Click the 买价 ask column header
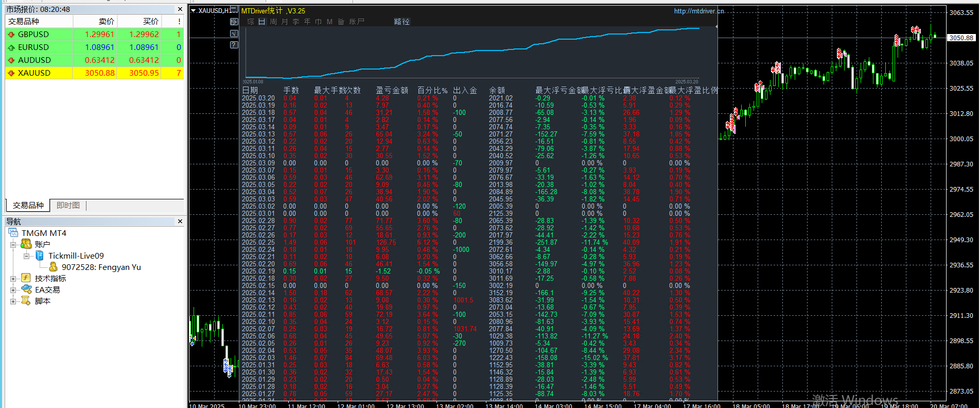 [x=139, y=21]
